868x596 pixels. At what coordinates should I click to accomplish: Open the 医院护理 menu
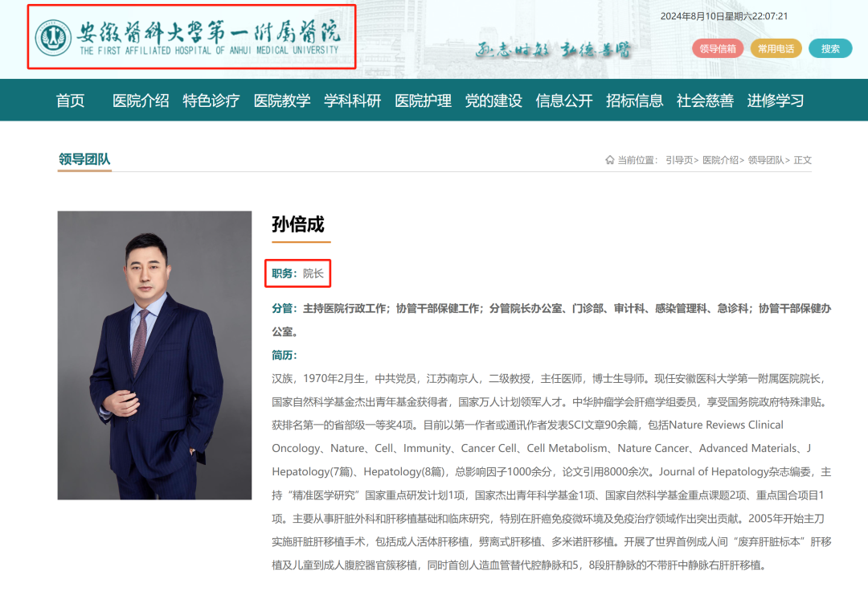[x=423, y=101]
